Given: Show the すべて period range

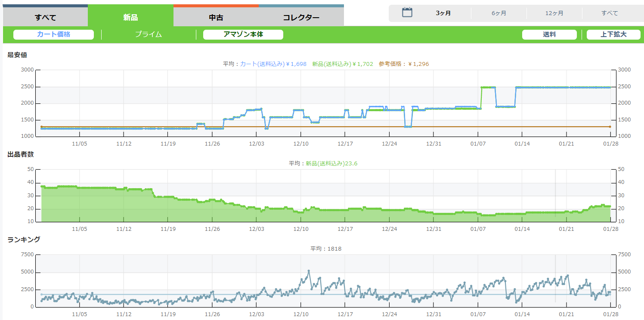Looking at the screenshot, I should pos(610,13).
